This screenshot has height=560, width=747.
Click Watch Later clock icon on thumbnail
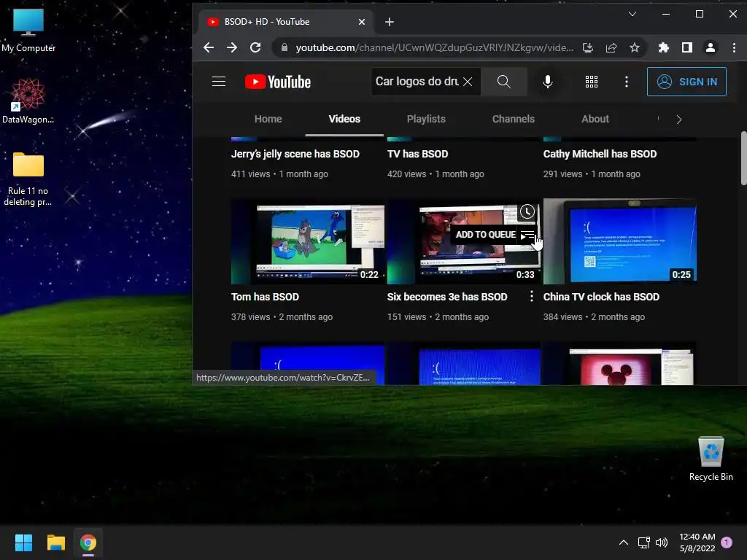click(x=527, y=211)
